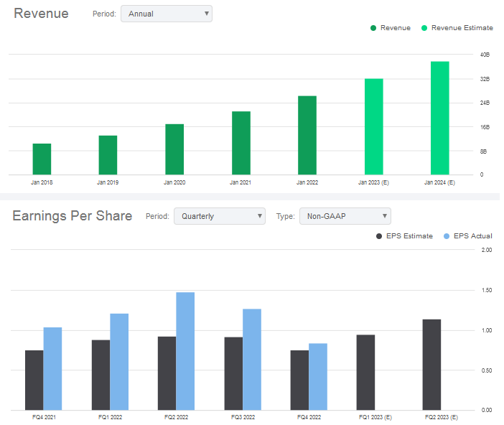Click the FQ3 2022 EPS estimate dark bar
The height and width of the screenshot is (425, 504).
click(x=233, y=374)
